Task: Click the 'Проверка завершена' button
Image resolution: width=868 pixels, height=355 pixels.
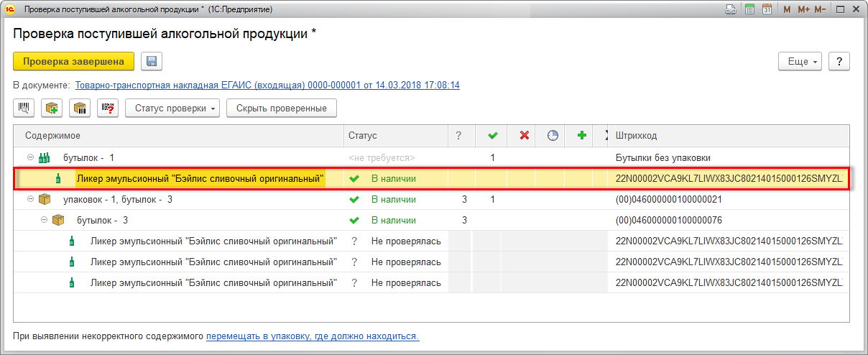Action: pos(73,61)
